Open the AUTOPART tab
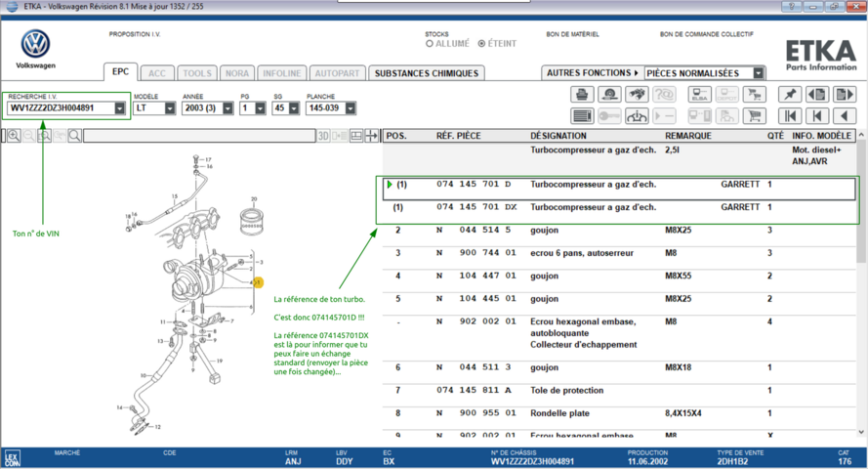Screen dimensions: 868x469 (337, 73)
